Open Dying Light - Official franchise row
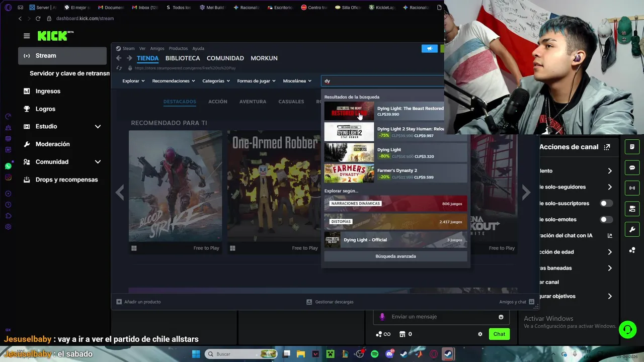Screen dimensions: 644x362 pos(395,240)
